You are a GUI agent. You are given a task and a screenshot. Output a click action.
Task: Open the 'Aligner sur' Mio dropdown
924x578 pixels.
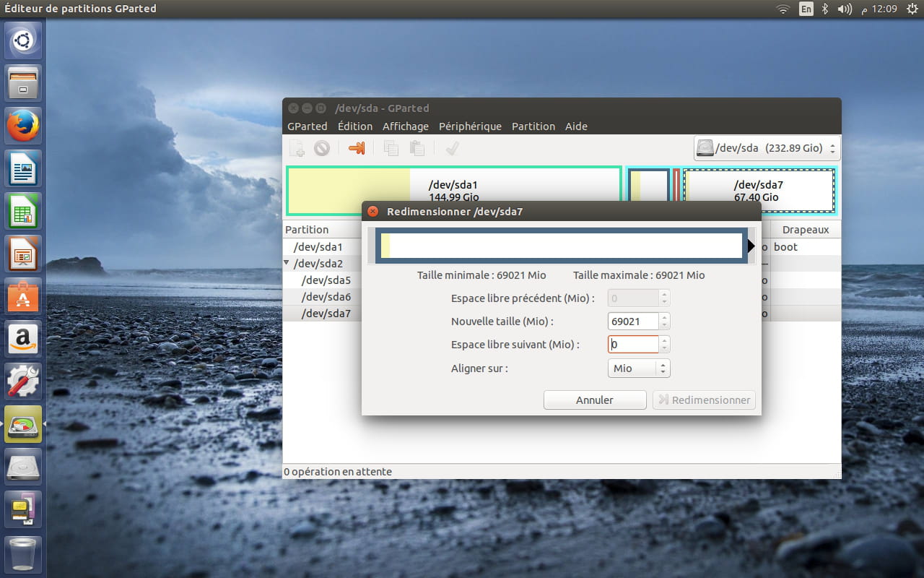639,368
